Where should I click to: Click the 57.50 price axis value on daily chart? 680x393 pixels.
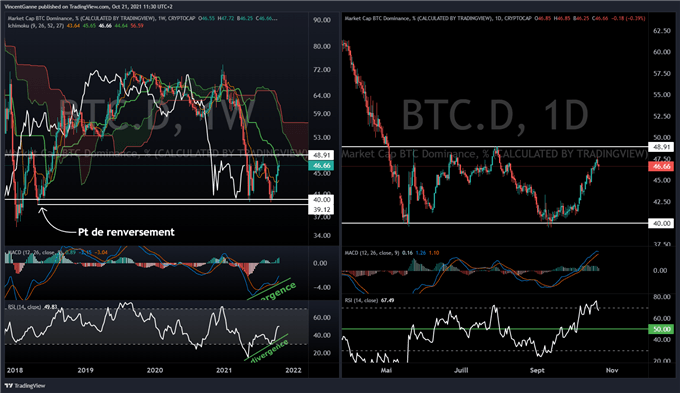(x=662, y=74)
